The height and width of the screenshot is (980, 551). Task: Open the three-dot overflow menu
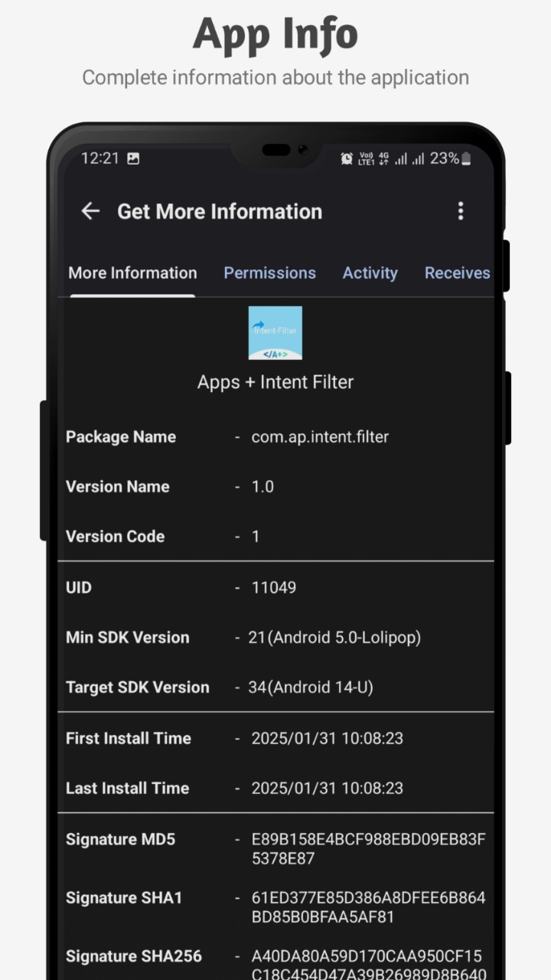(x=460, y=211)
